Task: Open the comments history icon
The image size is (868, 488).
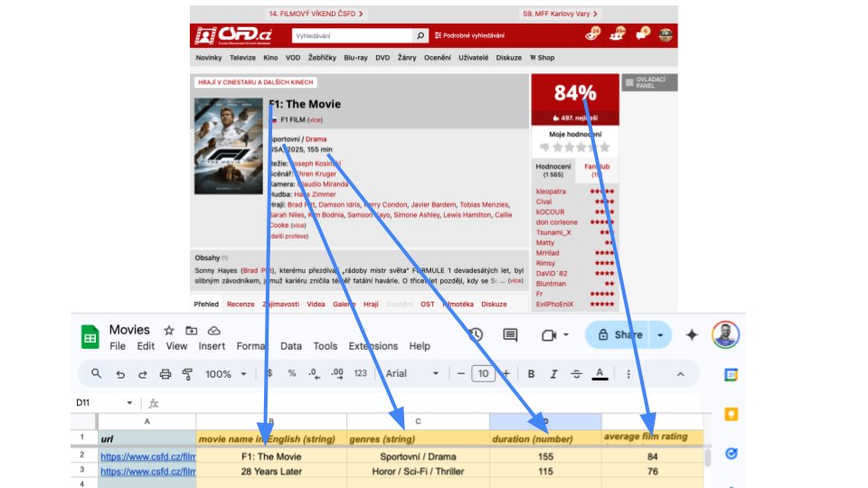Action: pos(510,334)
